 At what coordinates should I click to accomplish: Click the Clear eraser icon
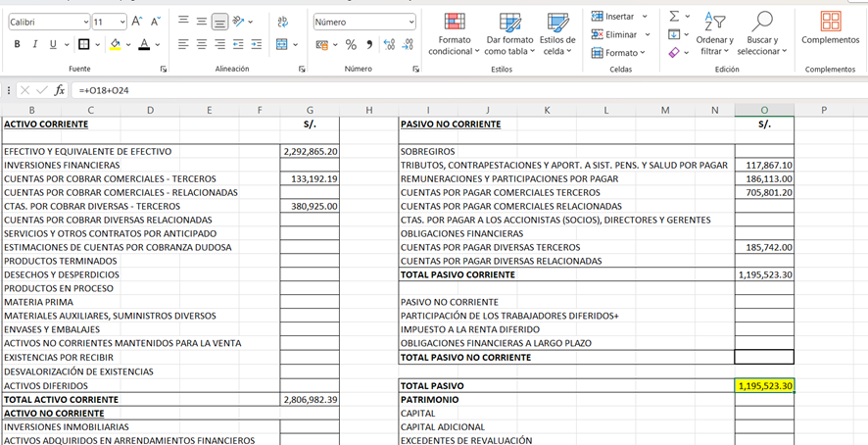pos(674,53)
